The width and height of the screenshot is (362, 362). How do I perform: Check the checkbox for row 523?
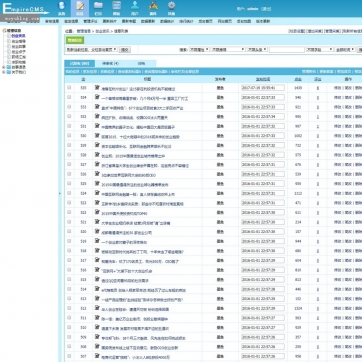pyautogui.click(x=69, y=203)
